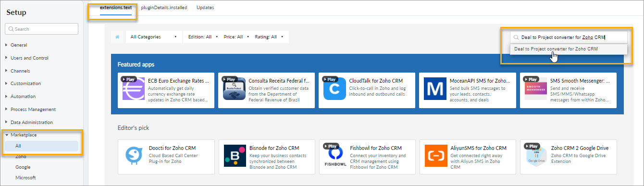Open the CloudTalk for Zoho CRM icon
The image size is (644, 186).
click(x=334, y=88)
